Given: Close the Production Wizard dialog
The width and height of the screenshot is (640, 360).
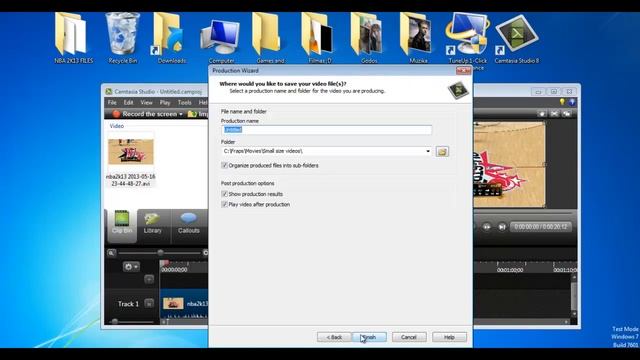Looking at the screenshot, I should [463, 71].
